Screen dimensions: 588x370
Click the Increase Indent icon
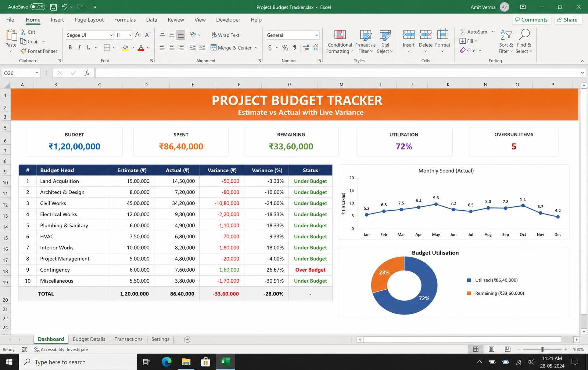coord(202,47)
